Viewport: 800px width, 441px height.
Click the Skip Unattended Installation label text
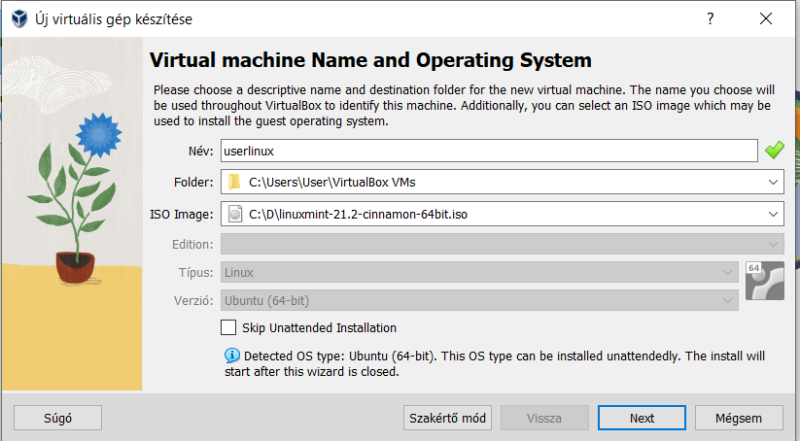pyautogui.click(x=319, y=328)
